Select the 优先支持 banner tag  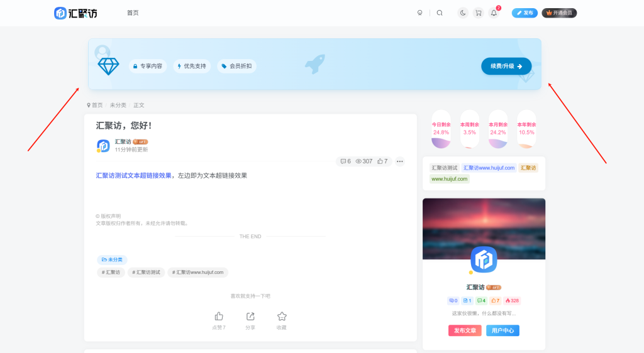tap(192, 66)
